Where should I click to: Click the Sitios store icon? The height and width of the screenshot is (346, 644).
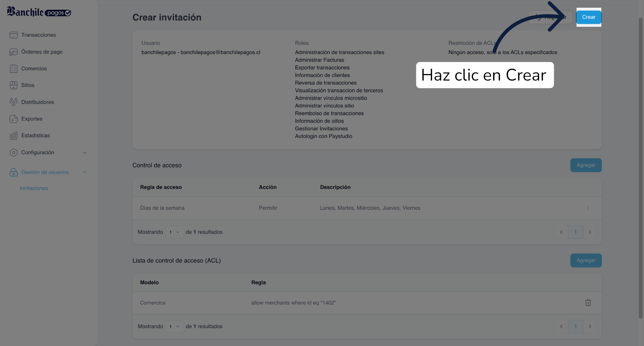tap(13, 85)
